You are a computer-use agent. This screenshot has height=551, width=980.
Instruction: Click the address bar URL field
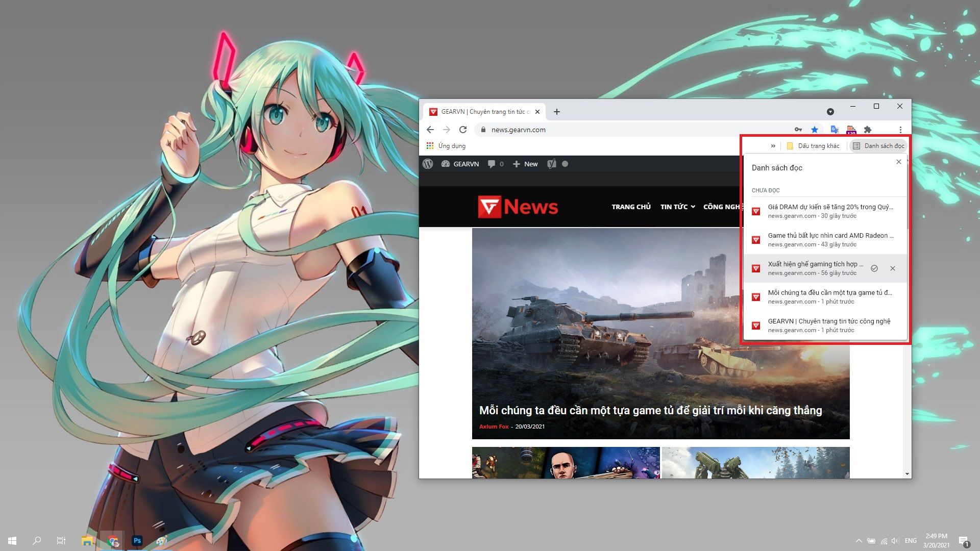(633, 130)
